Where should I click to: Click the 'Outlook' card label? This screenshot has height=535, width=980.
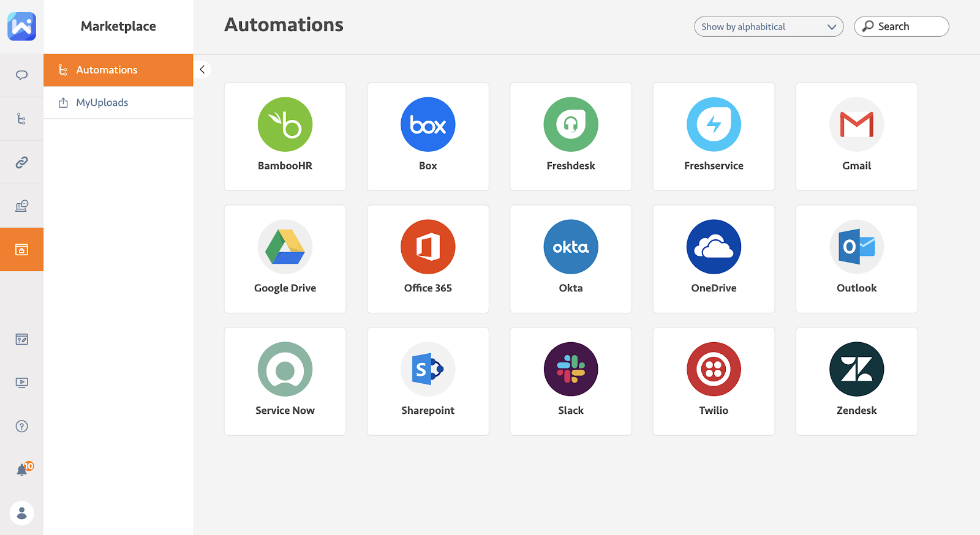pos(857,288)
